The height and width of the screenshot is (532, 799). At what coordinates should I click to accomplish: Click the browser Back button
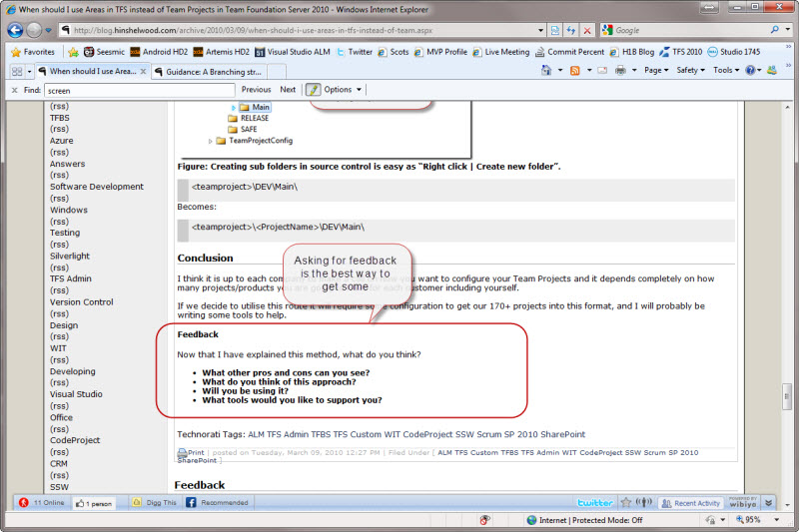15,30
